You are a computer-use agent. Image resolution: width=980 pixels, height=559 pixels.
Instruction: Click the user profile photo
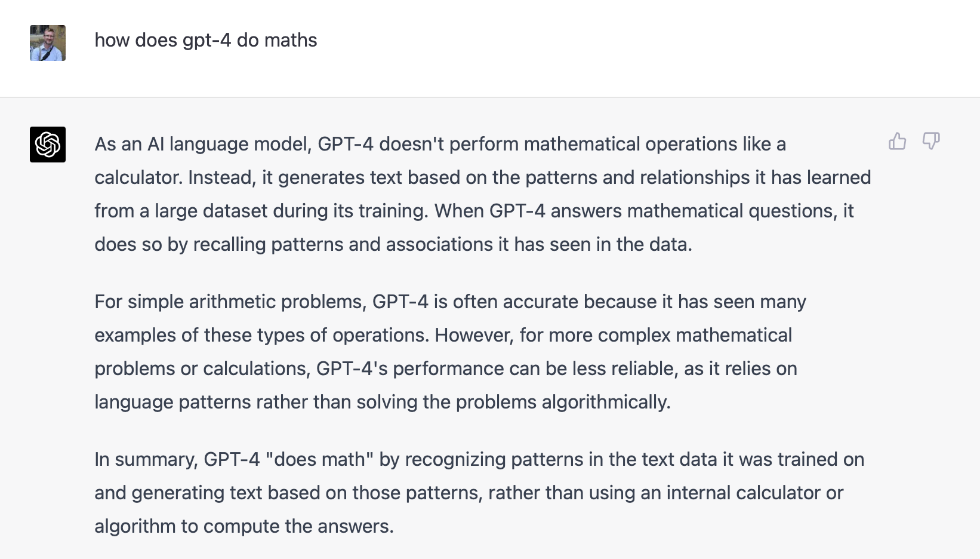pos(48,43)
